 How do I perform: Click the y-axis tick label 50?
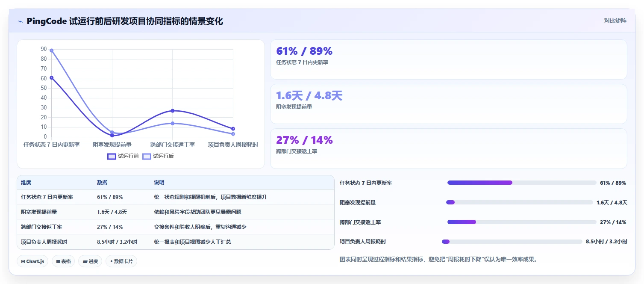point(44,88)
